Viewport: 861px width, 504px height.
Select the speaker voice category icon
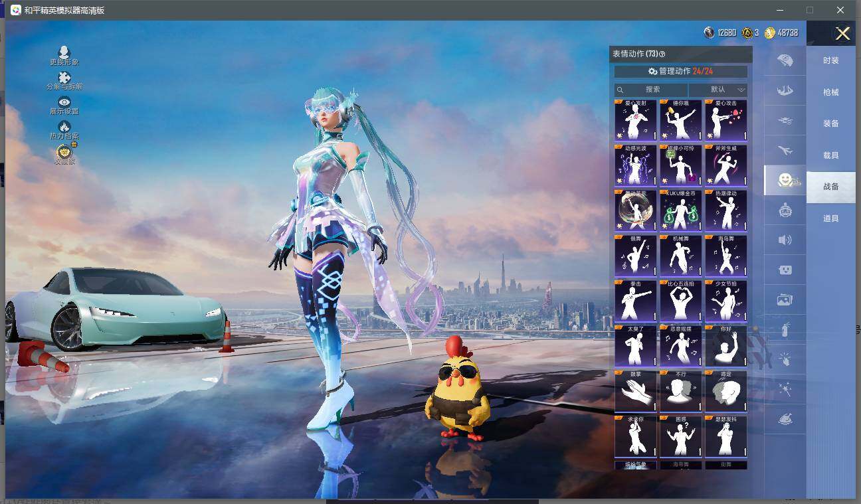coord(785,240)
